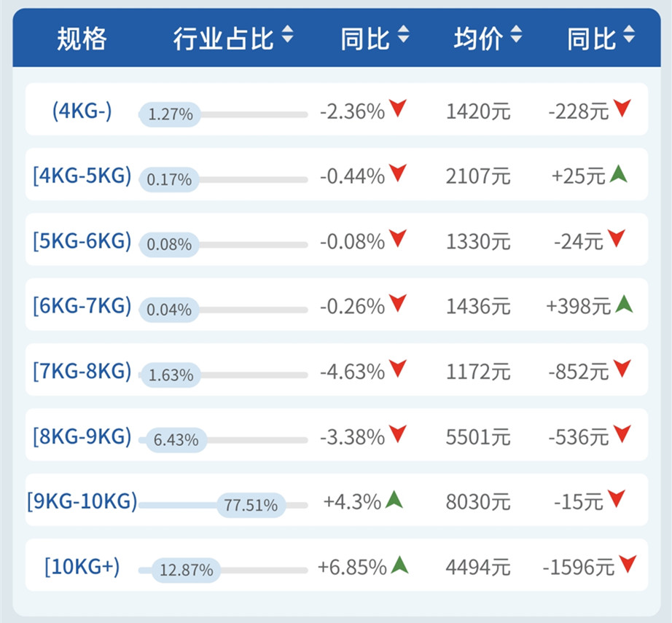Click green up arrow beside +398元
Viewport: 672px width, 623px height.
click(x=623, y=305)
